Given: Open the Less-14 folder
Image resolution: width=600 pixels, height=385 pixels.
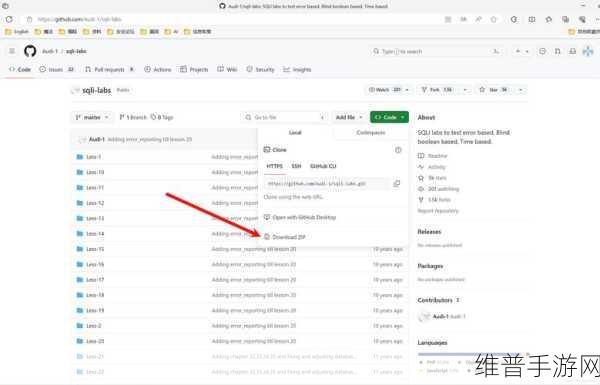Looking at the screenshot, I should pyautogui.click(x=95, y=233).
